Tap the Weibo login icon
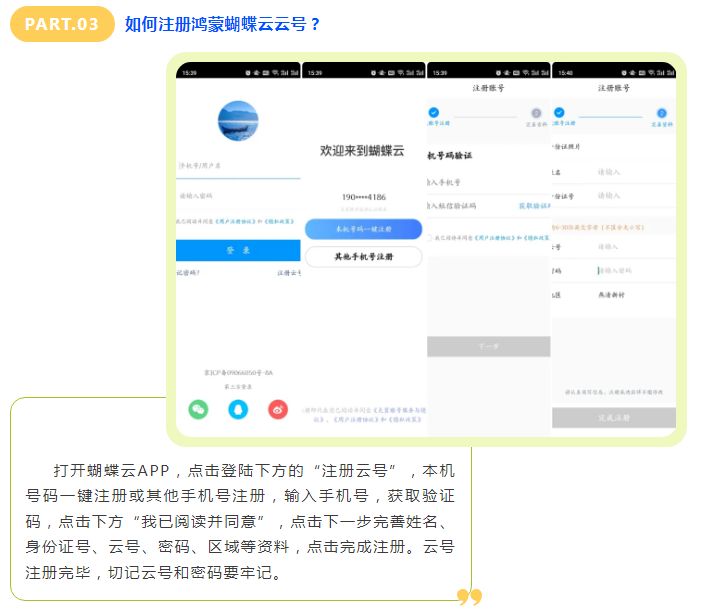The width and height of the screenshot is (706, 612). pyautogui.click(x=278, y=409)
